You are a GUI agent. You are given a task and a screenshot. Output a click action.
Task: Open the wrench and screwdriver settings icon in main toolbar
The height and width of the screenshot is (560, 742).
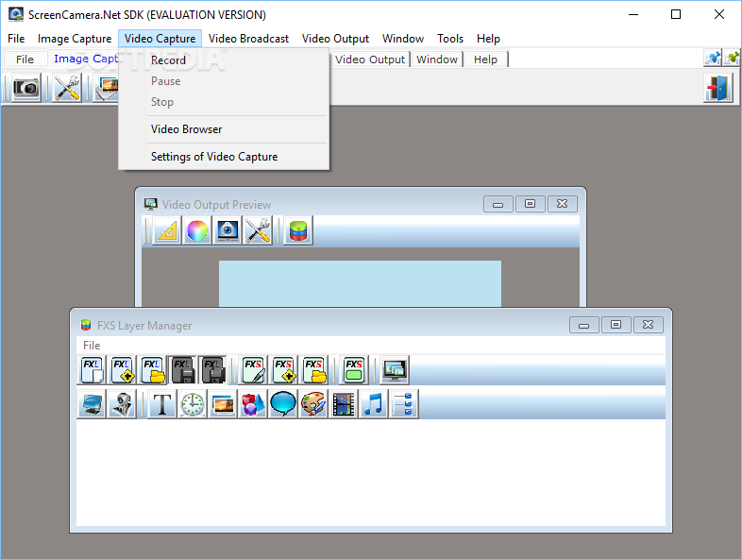tap(67, 88)
